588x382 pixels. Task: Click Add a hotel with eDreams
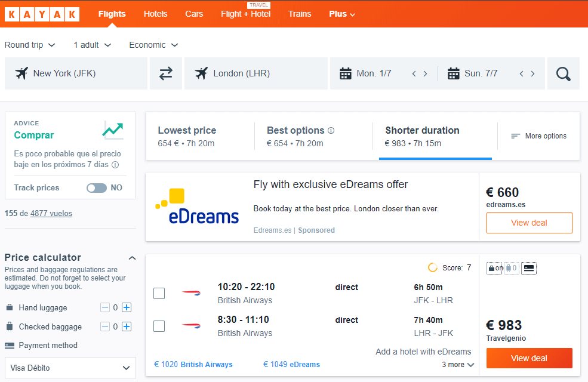click(423, 352)
